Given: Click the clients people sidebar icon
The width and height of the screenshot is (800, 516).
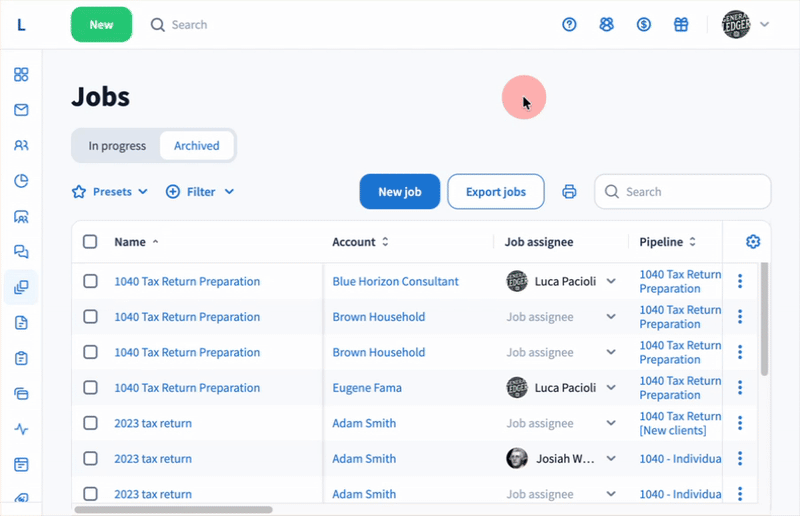Looking at the screenshot, I should click(x=21, y=145).
